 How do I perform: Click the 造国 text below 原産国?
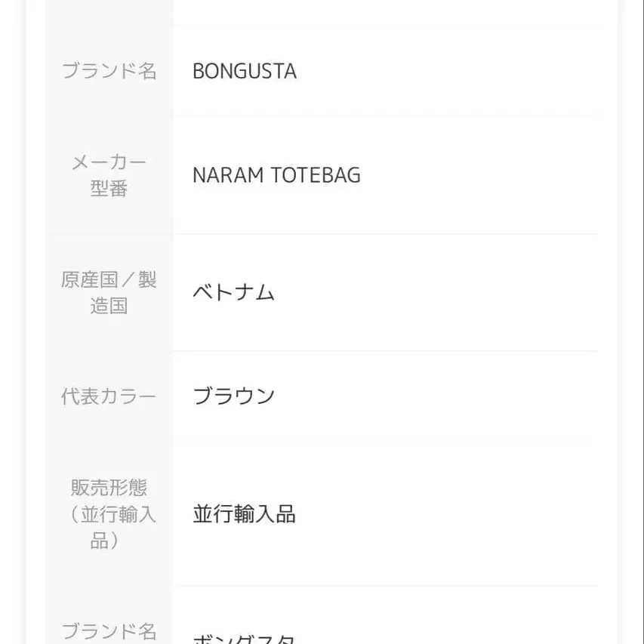pyautogui.click(x=109, y=306)
